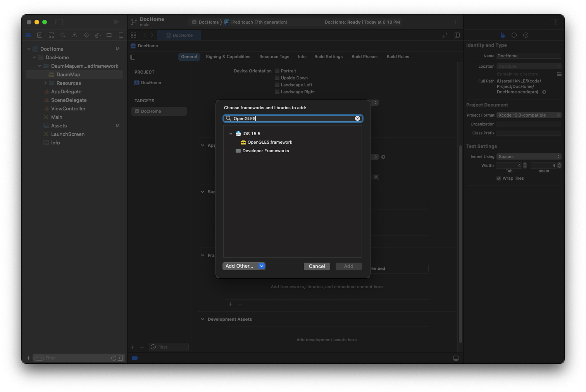Open the Location dropdown
This screenshot has height=392, width=586.
click(529, 66)
